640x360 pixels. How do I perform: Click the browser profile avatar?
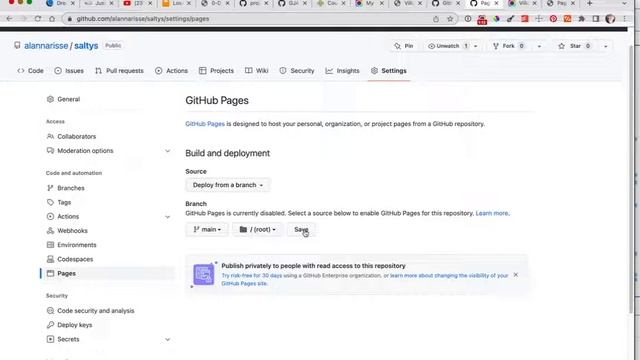(x=610, y=19)
